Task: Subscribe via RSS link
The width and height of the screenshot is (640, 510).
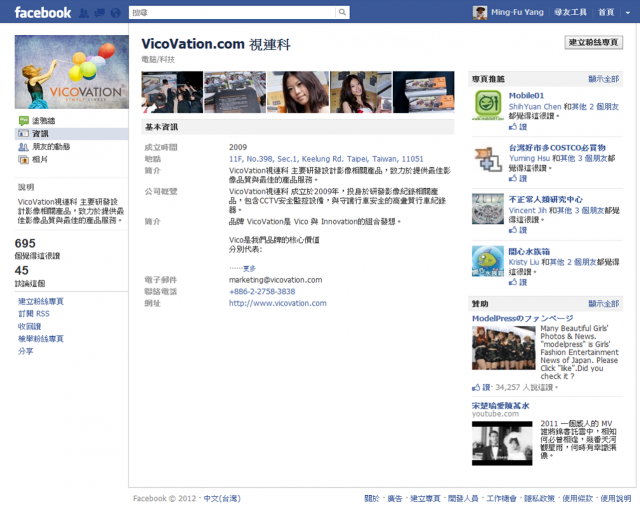Action: coord(33,314)
